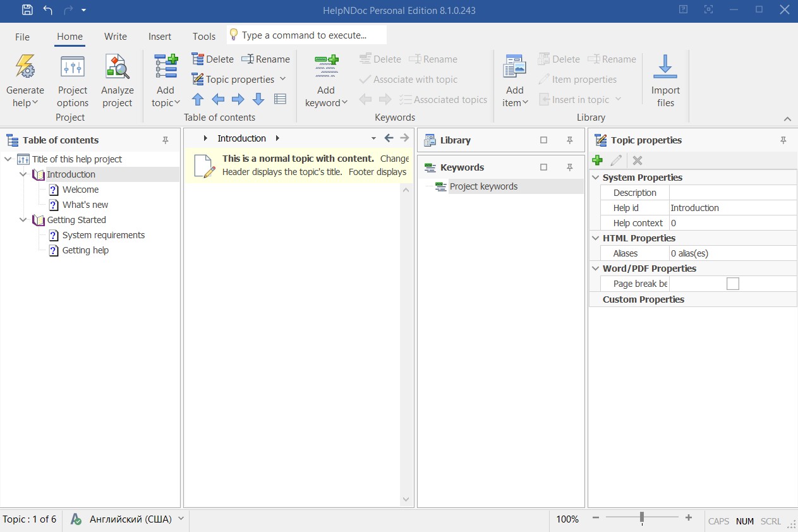Click the command search input field
Viewport: 798px width, 532px height.
tap(306, 35)
